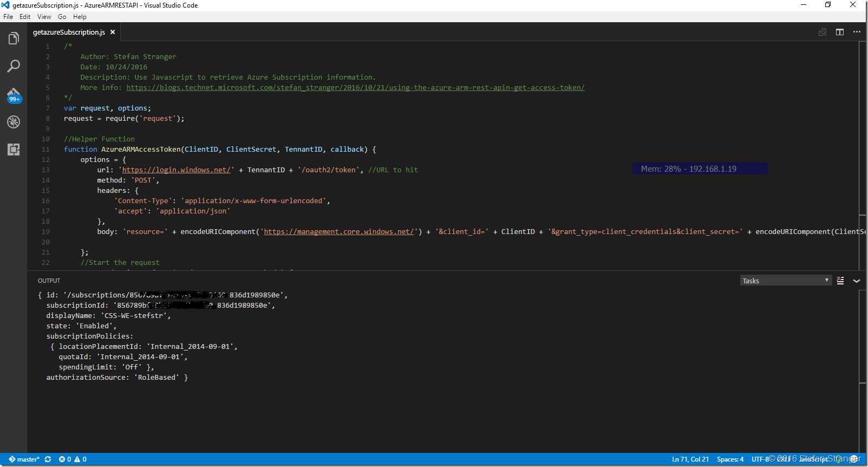The image size is (868, 467).
Task: Change indentation via Spaces: 4
Action: click(730, 459)
